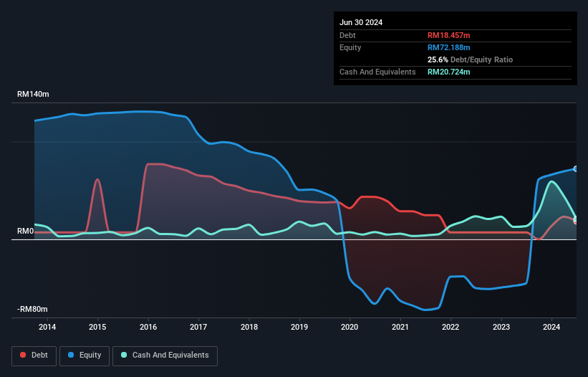Image resolution: width=588 pixels, height=377 pixels.
Task: Click the red Debt legend dot
Action: click(23, 355)
